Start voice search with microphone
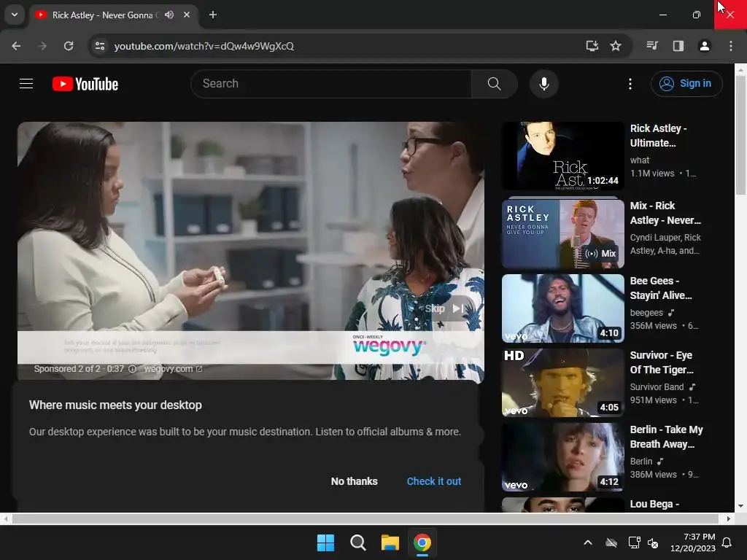The image size is (747, 560). click(543, 84)
